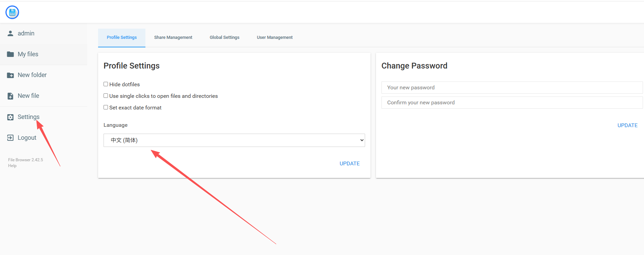Switch to the Share Management tab
The image size is (644, 255).
click(x=173, y=37)
